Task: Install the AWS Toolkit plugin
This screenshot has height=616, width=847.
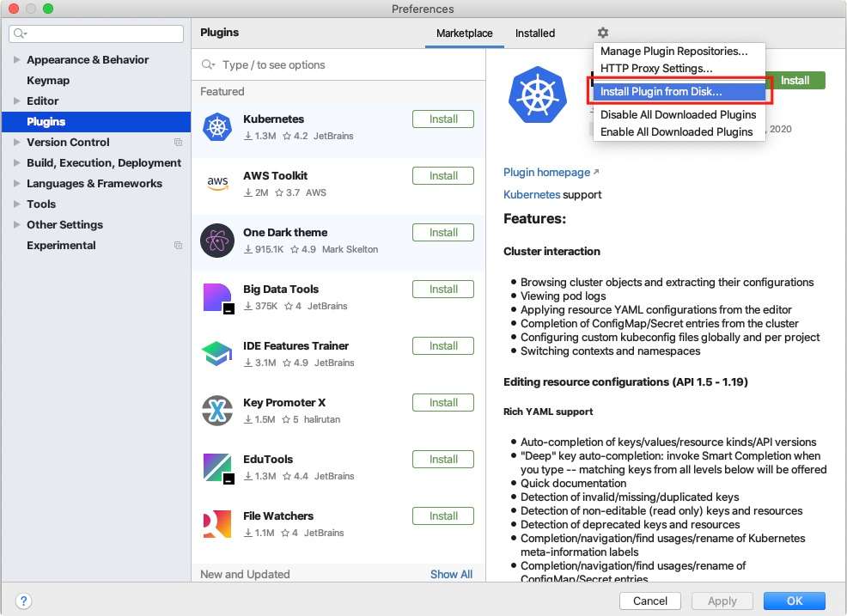Action: [x=443, y=176]
